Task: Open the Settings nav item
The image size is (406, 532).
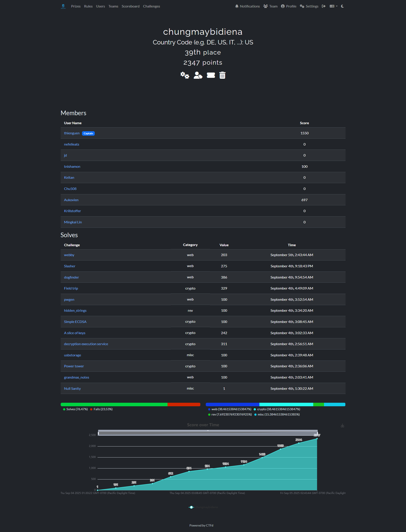Action: [309, 6]
